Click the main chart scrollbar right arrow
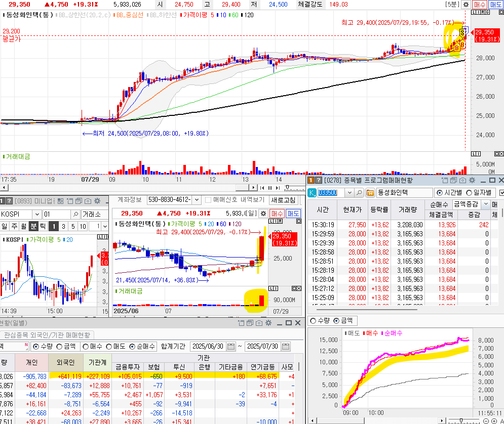Image resolution: width=504 pixels, height=424 pixels. [x=253, y=187]
